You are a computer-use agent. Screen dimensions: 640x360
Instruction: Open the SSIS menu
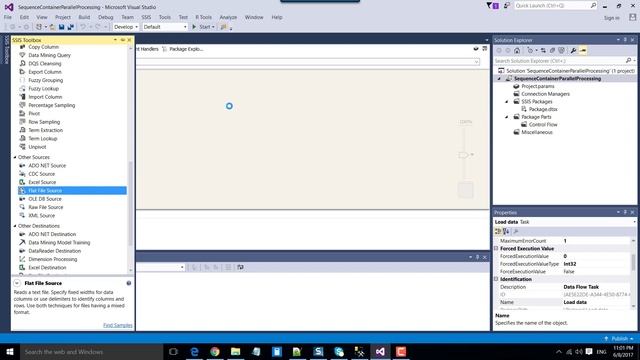[x=146, y=17]
